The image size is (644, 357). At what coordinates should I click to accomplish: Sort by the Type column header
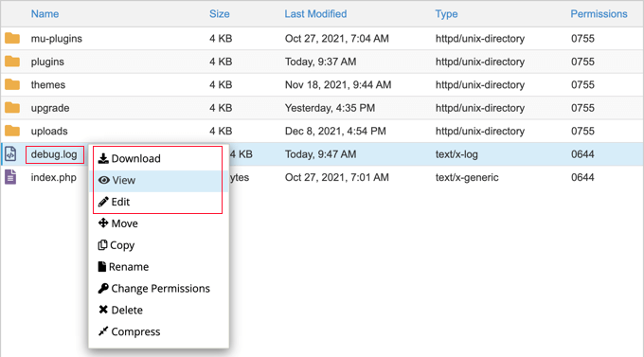coord(446,14)
